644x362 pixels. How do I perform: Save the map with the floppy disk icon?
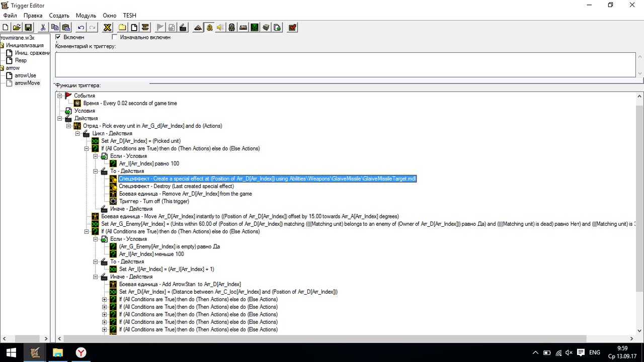pyautogui.click(x=29, y=27)
